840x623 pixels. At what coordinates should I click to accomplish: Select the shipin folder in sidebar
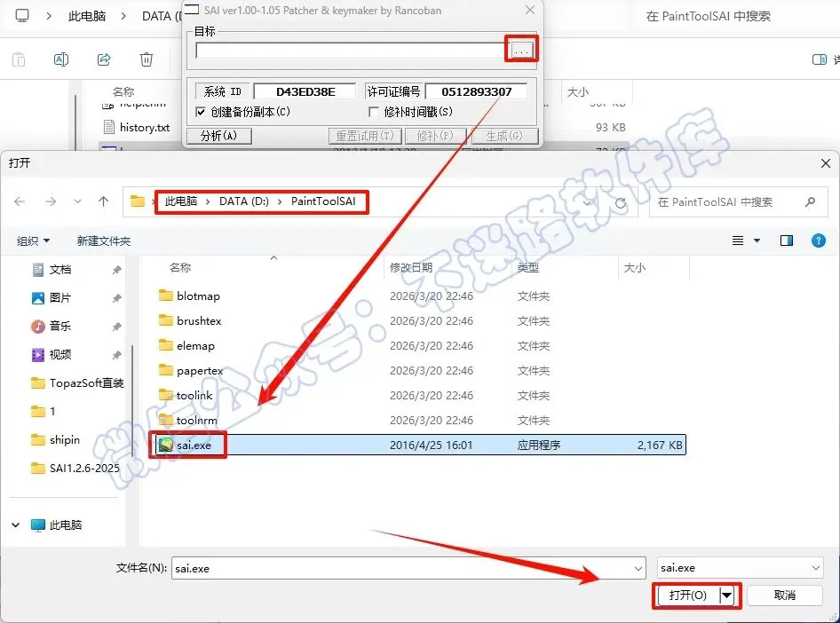tap(56, 439)
